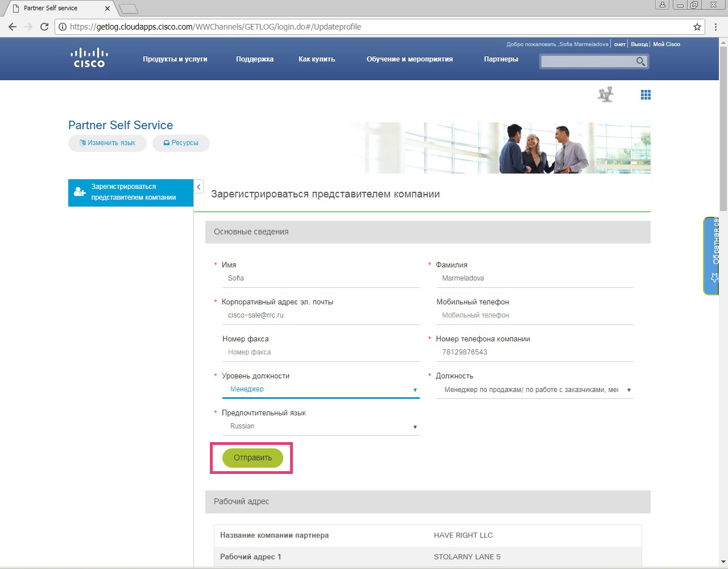Bookmark page with the star icon
This screenshot has height=569, width=728.
point(697,27)
